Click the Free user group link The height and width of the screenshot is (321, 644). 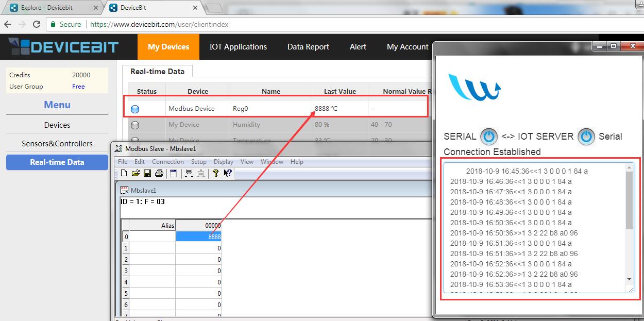coord(78,87)
